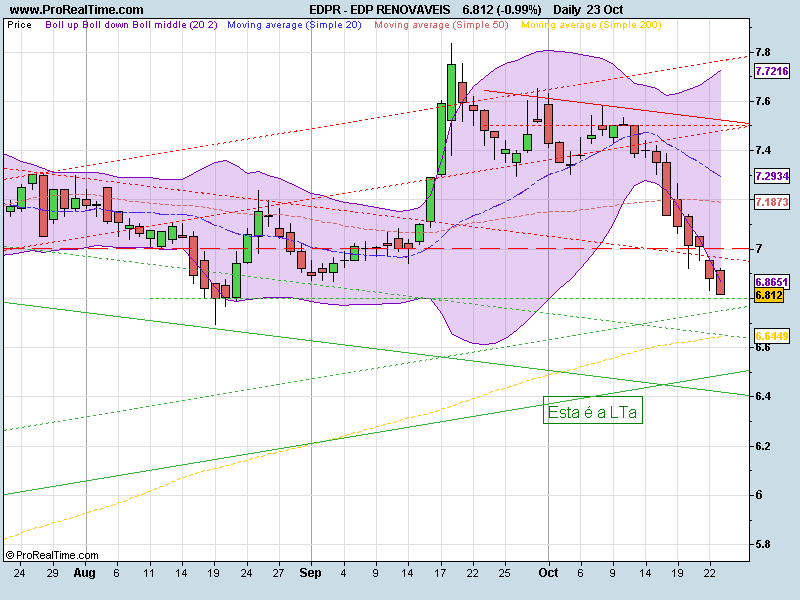Click the 6.812 (-0.99%) quote text
800x600 pixels.
[502, 10]
